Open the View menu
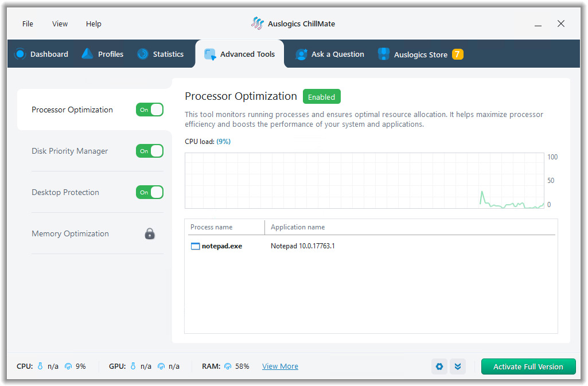 [60, 24]
